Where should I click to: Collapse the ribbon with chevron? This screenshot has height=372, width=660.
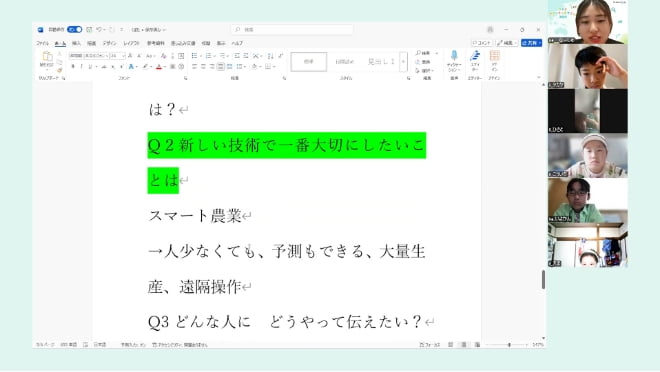point(539,78)
